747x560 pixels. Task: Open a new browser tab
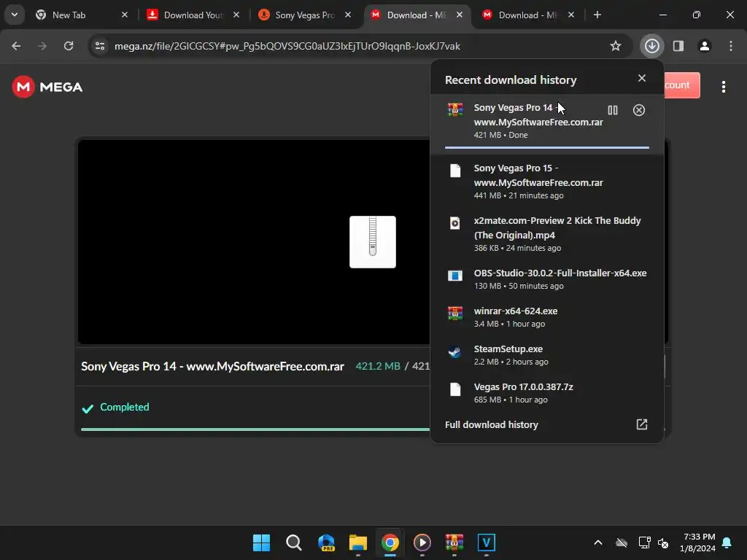(597, 15)
